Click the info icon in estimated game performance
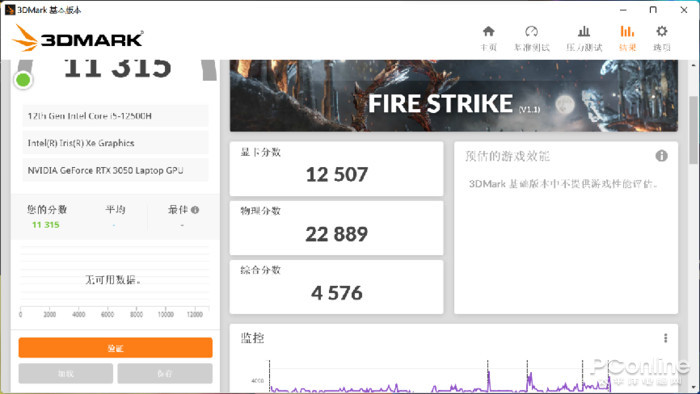The image size is (700, 394). click(661, 156)
